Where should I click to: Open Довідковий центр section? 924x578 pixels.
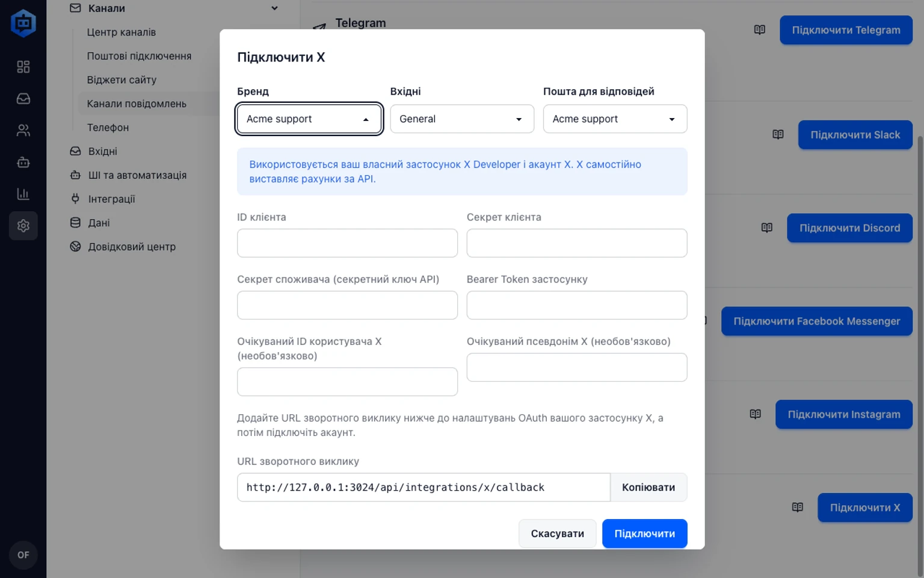(x=132, y=246)
